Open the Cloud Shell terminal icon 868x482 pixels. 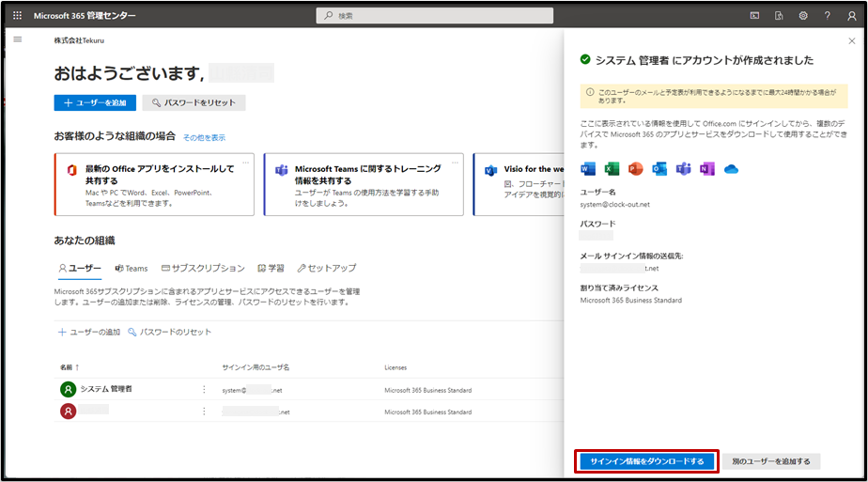point(754,15)
